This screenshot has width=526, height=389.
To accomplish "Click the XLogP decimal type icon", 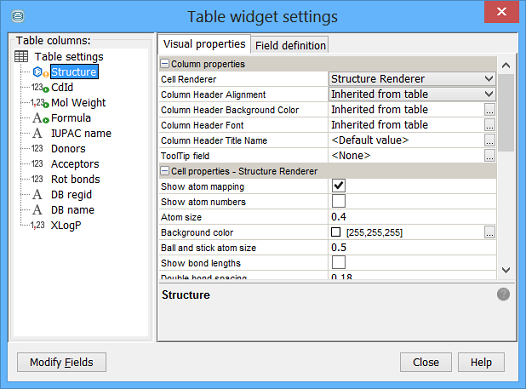I will (x=38, y=225).
